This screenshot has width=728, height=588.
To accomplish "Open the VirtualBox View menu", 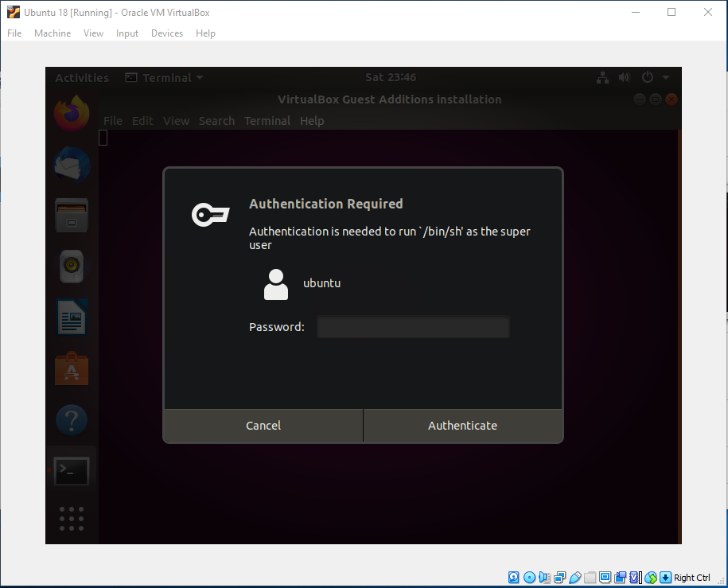I will (x=93, y=33).
